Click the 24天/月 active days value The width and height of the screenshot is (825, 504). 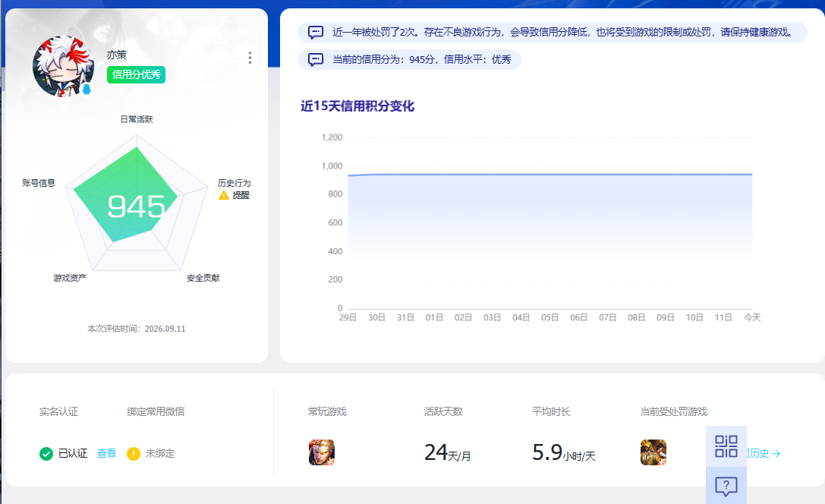(448, 453)
